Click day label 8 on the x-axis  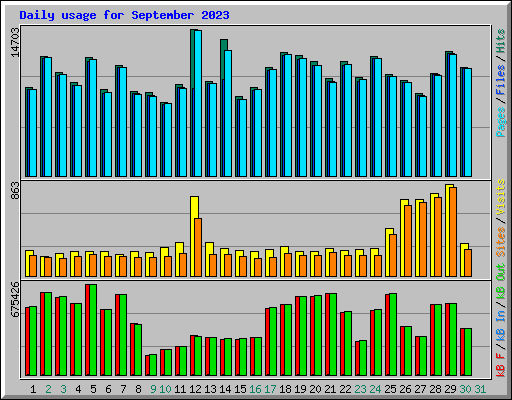pos(138,389)
